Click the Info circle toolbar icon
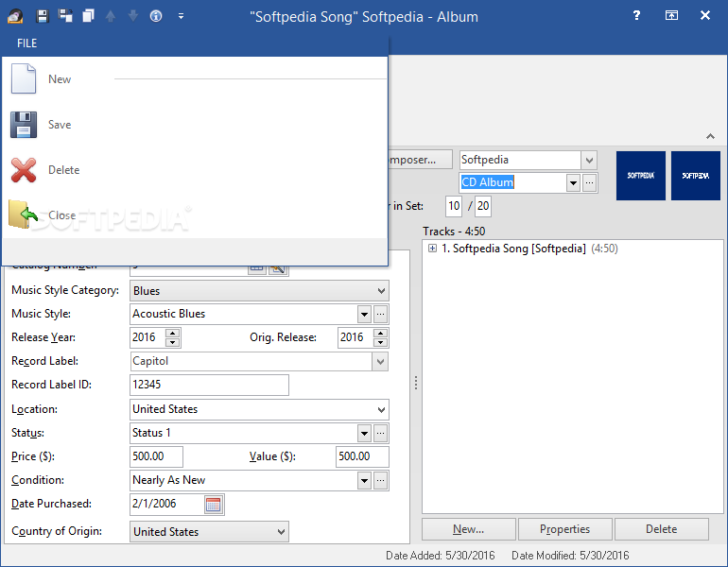 (156, 16)
